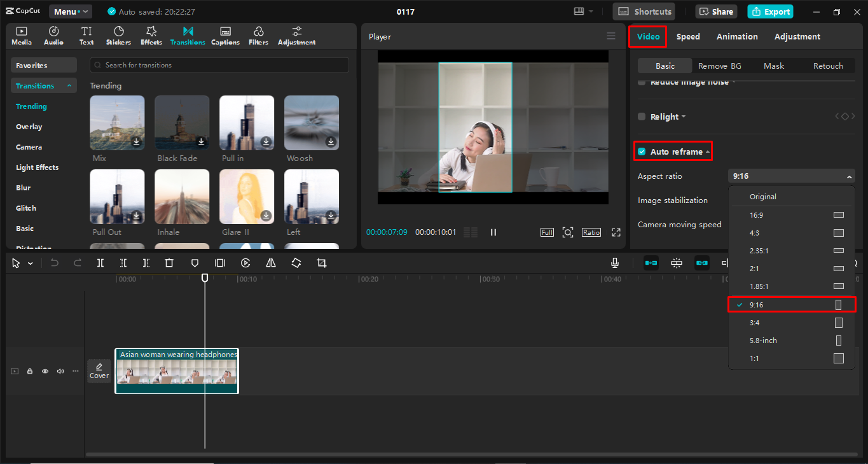Open the Menu dropdown
The height and width of the screenshot is (464, 868).
71,11
